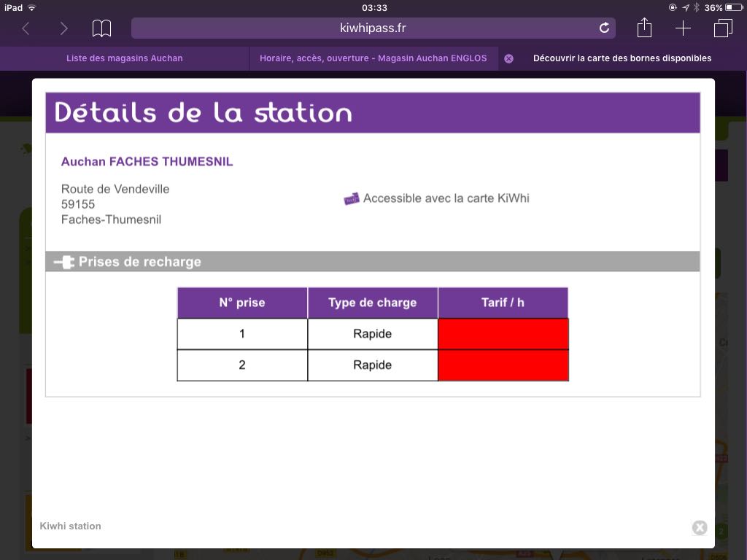Tap the Détails de la station heading
The width and height of the screenshot is (747, 560).
204,113
